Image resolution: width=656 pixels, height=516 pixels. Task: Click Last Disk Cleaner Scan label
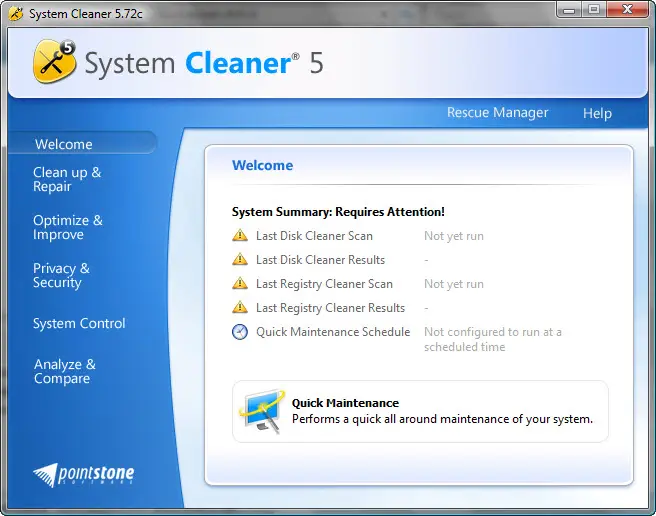(x=314, y=236)
